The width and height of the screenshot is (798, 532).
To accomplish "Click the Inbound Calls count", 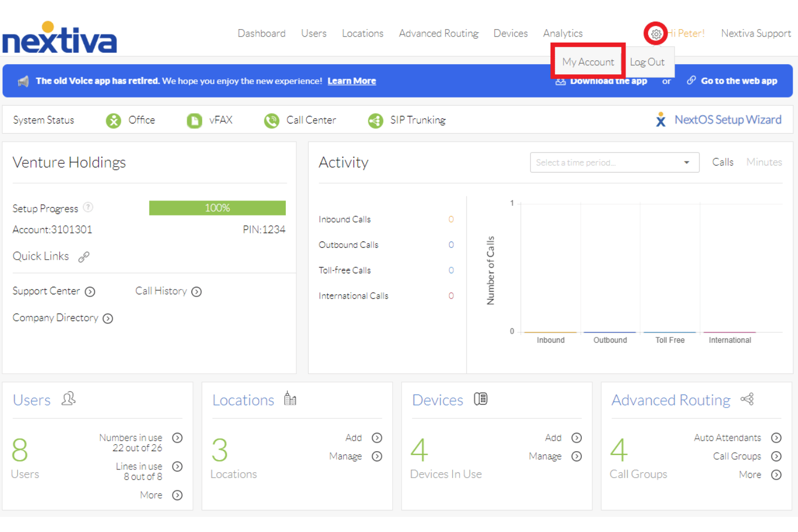I will point(451,219).
